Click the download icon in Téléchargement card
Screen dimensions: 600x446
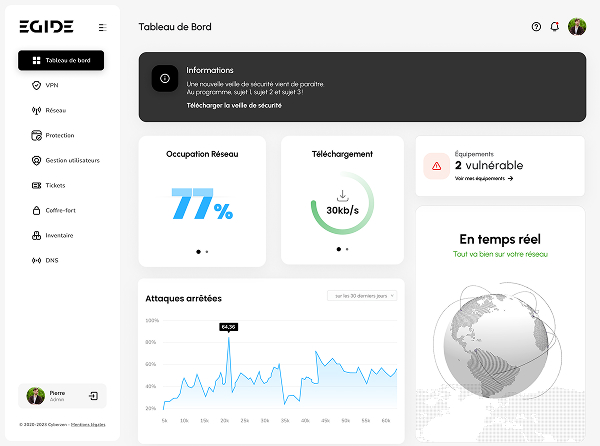tap(342, 195)
